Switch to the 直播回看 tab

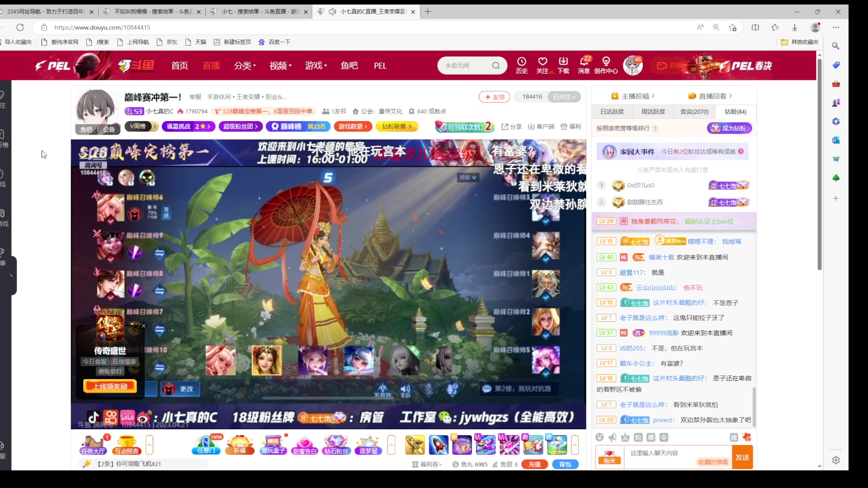(713, 96)
